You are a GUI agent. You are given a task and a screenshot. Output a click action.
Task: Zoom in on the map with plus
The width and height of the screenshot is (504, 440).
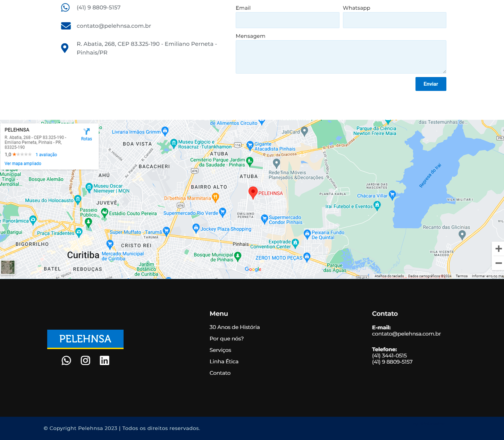pyautogui.click(x=498, y=249)
